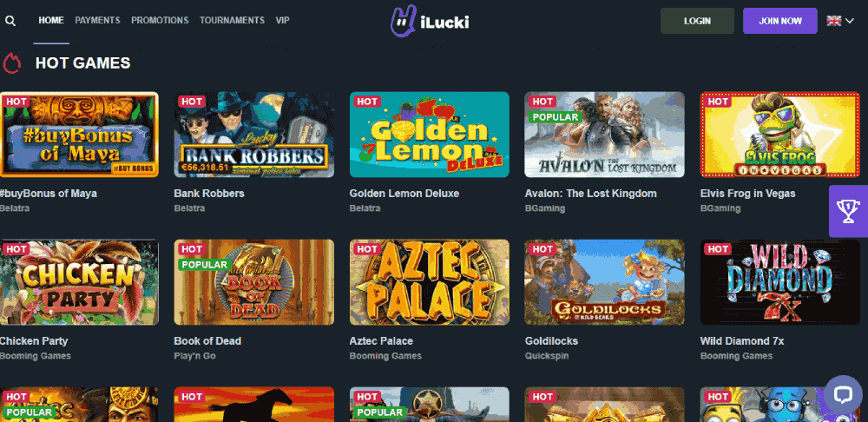Go to the Payments menu item
The image size is (868, 422).
click(97, 21)
